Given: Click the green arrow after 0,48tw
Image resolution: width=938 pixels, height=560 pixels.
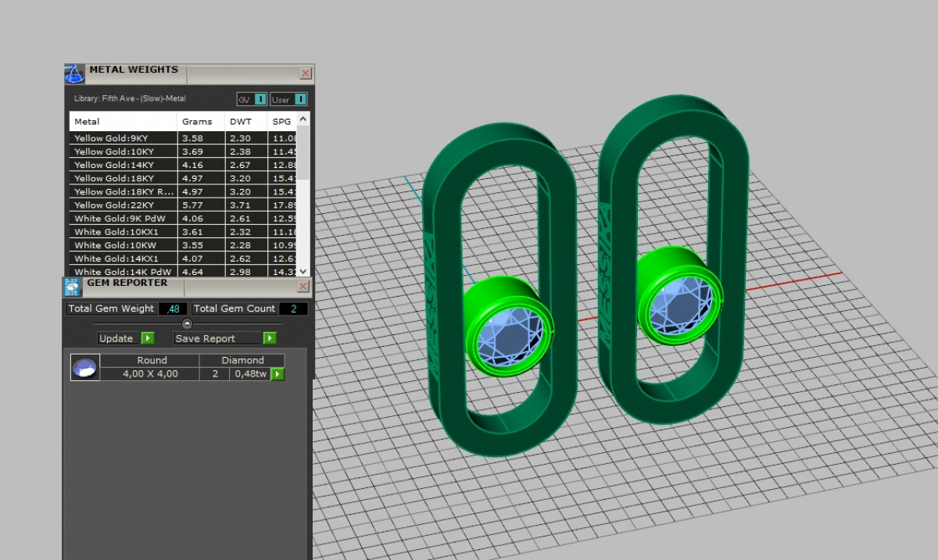Looking at the screenshot, I should coord(277,374).
